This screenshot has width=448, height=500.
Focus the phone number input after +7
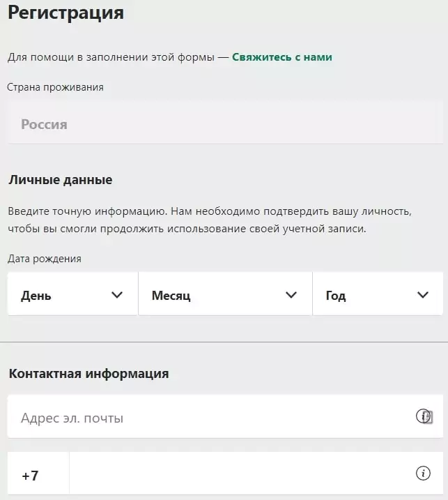click(x=256, y=474)
